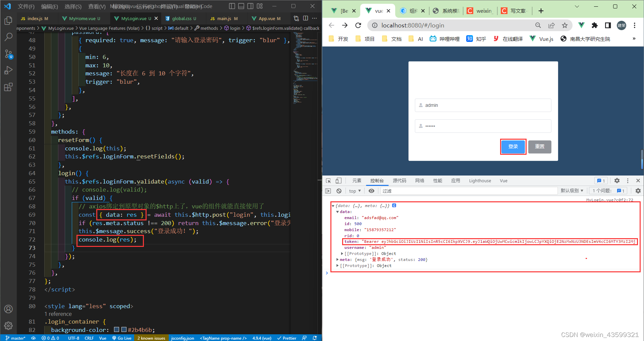
Task: Switch to MyHome.vue editor tab
Action: (x=82, y=18)
